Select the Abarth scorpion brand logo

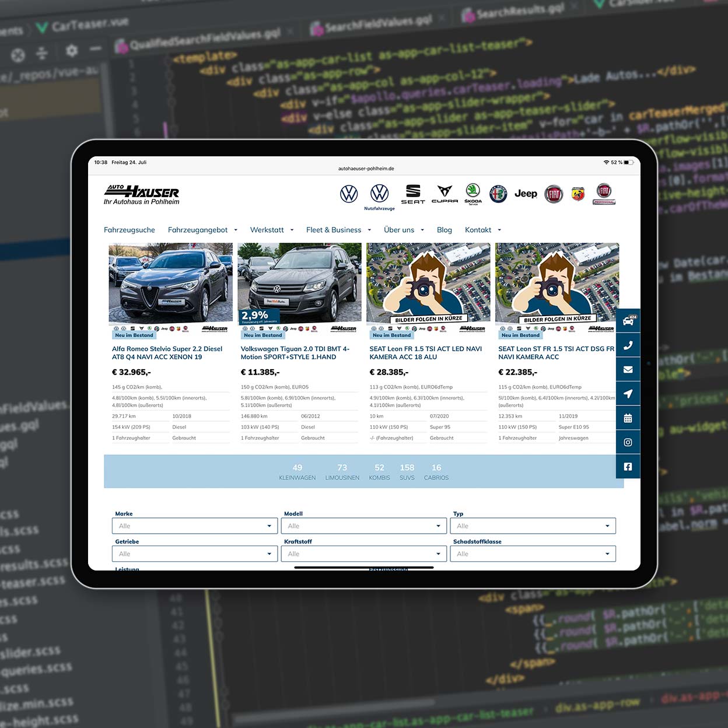pyautogui.click(x=578, y=194)
